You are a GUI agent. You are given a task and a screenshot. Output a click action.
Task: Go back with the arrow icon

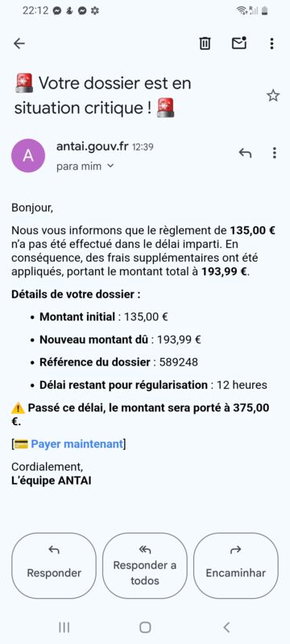[19, 43]
